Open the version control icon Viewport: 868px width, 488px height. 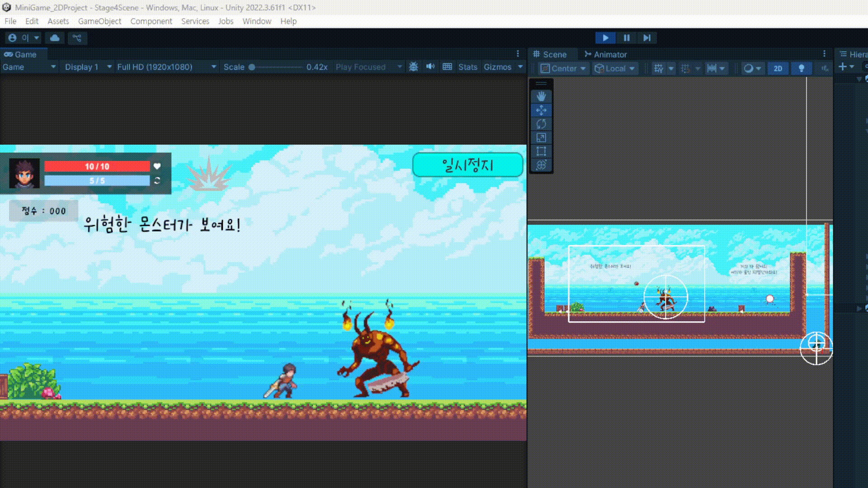[77, 38]
